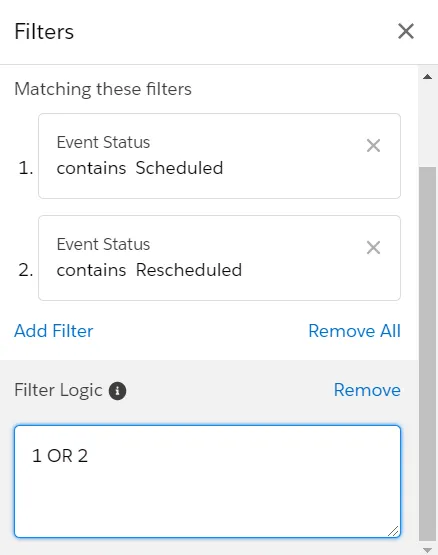The image size is (438, 555).
Task: Open the second filter card for editing
Action: coord(220,258)
